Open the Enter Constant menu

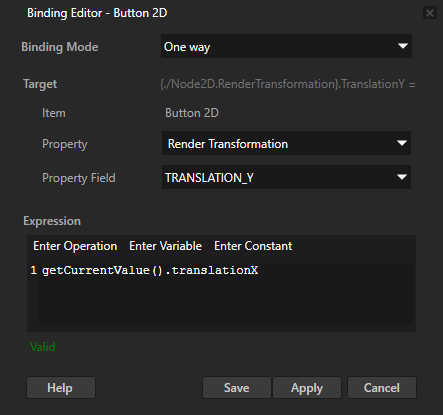point(253,246)
